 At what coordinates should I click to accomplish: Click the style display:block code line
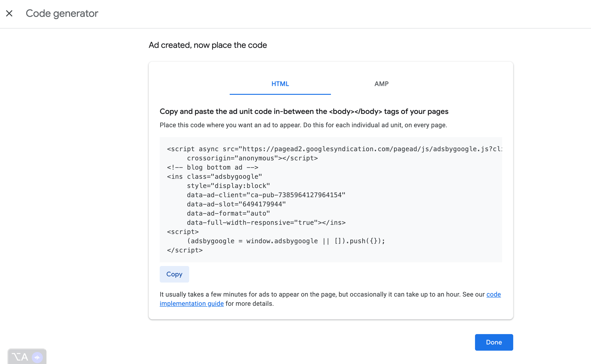(x=228, y=186)
